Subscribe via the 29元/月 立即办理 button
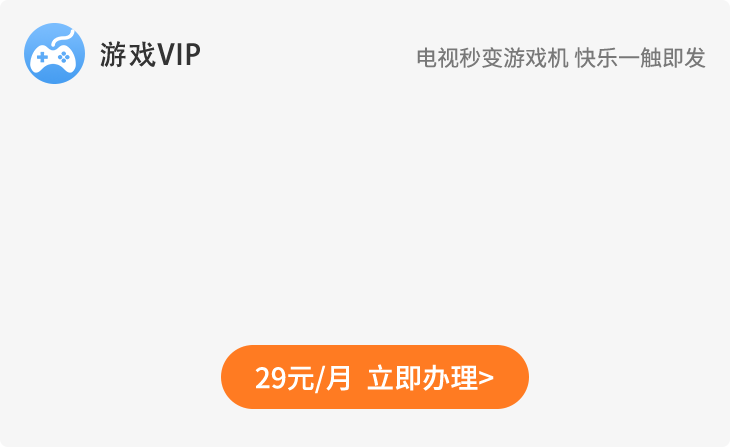The height and width of the screenshot is (447, 730). coord(375,377)
